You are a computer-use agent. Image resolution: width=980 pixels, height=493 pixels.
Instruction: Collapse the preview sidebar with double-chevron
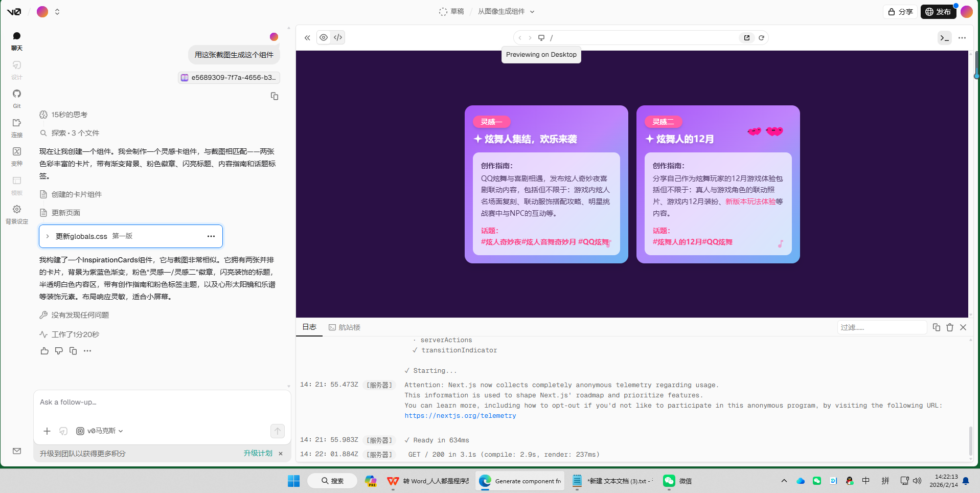307,37
